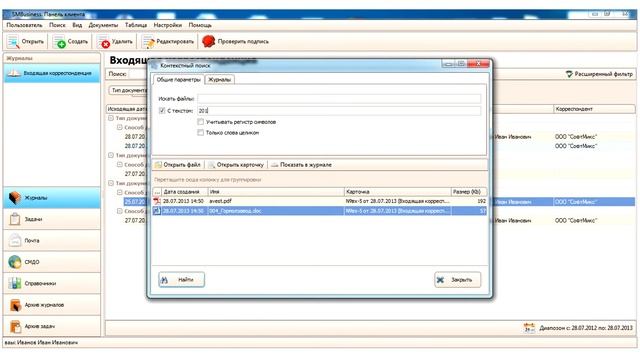Click the Искать файлы input field
Image resolution: width=640 pixels, height=360 pixels.
click(339, 98)
